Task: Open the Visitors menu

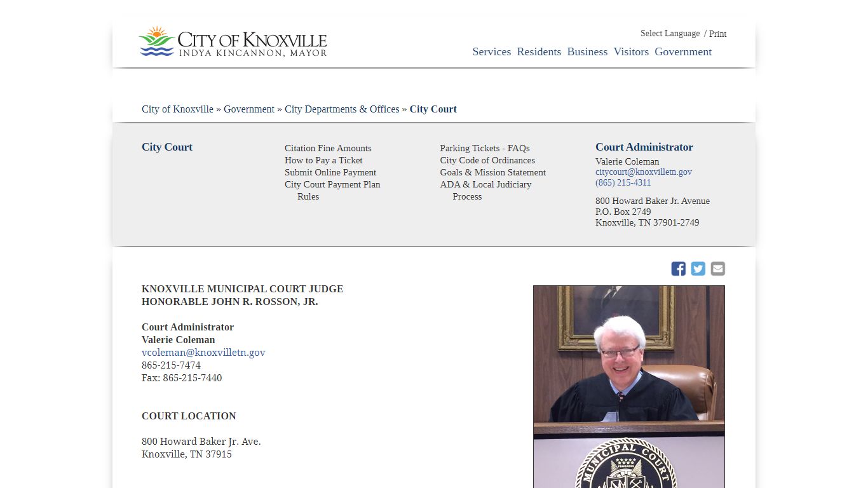Action: [631, 51]
